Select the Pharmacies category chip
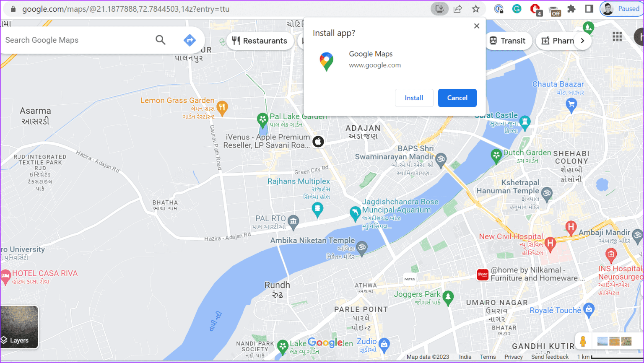The image size is (644, 363). point(558,41)
